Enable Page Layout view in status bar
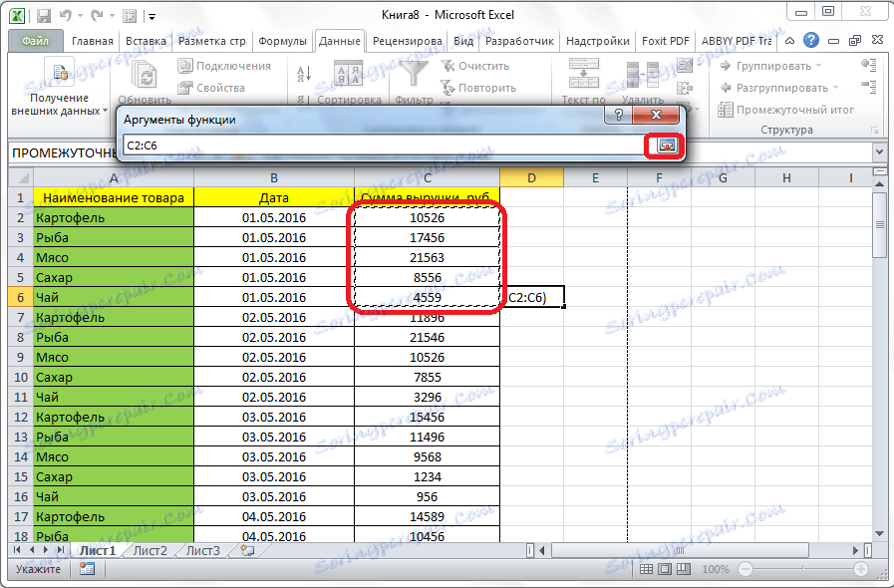 point(666,568)
